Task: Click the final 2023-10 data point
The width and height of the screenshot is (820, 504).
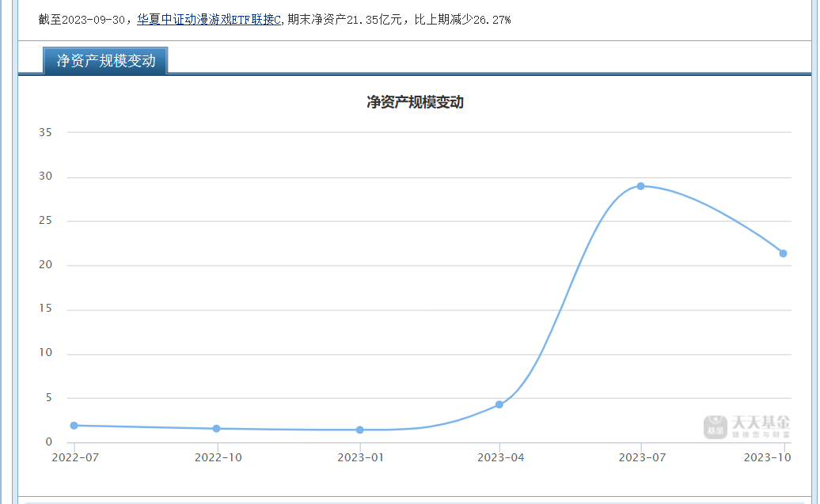Action: (783, 253)
